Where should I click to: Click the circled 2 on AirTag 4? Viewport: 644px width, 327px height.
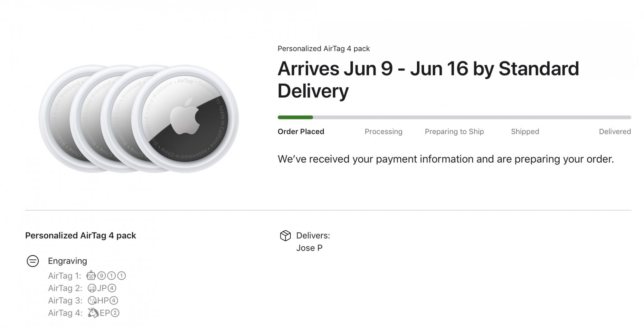tap(115, 313)
